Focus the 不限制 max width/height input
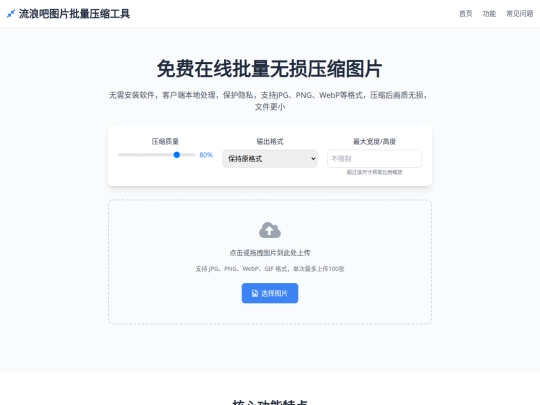The height and width of the screenshot is (405, 540). (x=374, y=159)
